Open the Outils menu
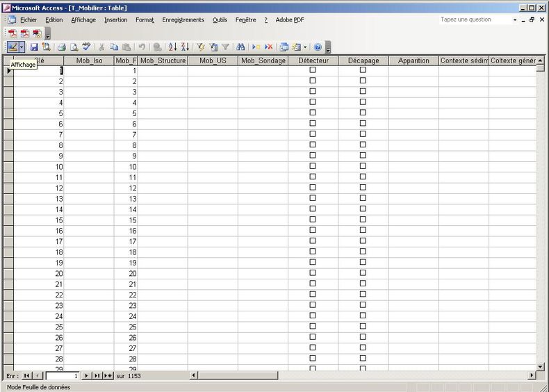 point(220,20)
